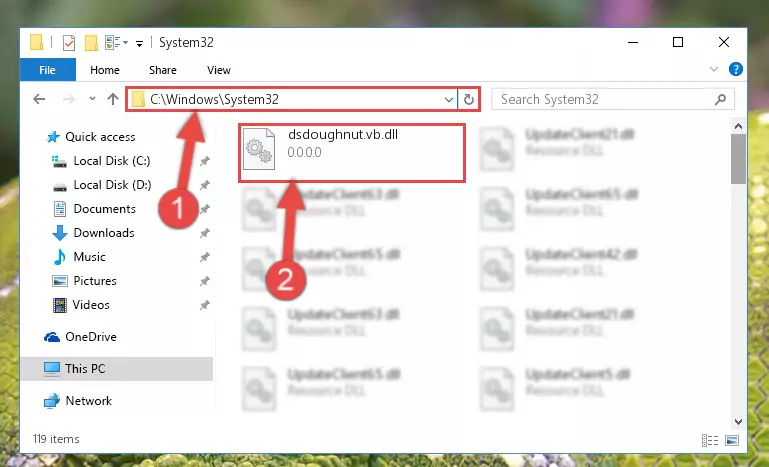Click the folder icon in title bar
The height and width of the screenshot is (467, 769).
pyautogui.click(x=37, y=42)
